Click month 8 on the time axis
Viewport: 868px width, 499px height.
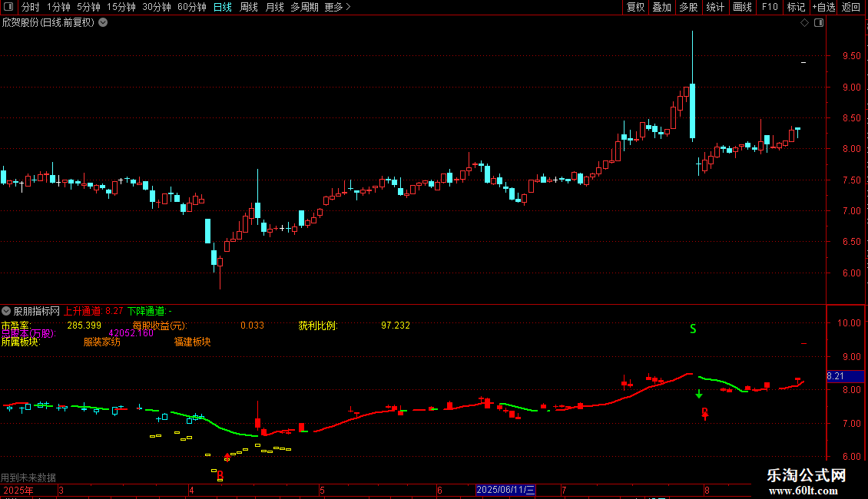707,490
